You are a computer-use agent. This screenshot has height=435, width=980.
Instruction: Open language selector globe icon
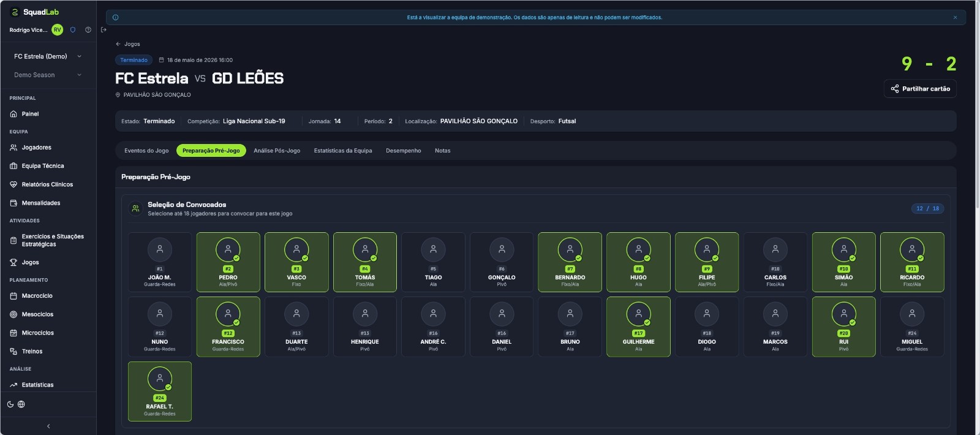pos(21,404)
